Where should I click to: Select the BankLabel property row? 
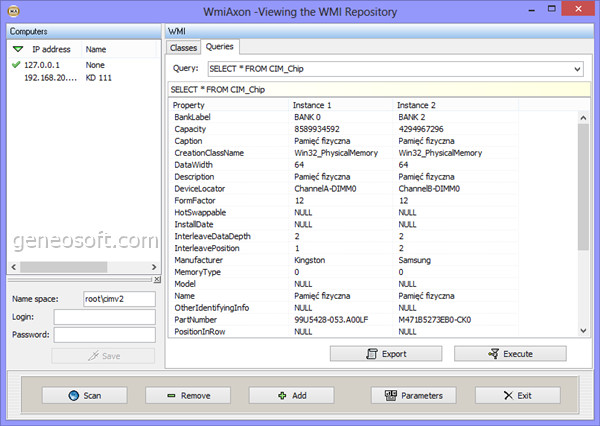click(x=192, y=117)
